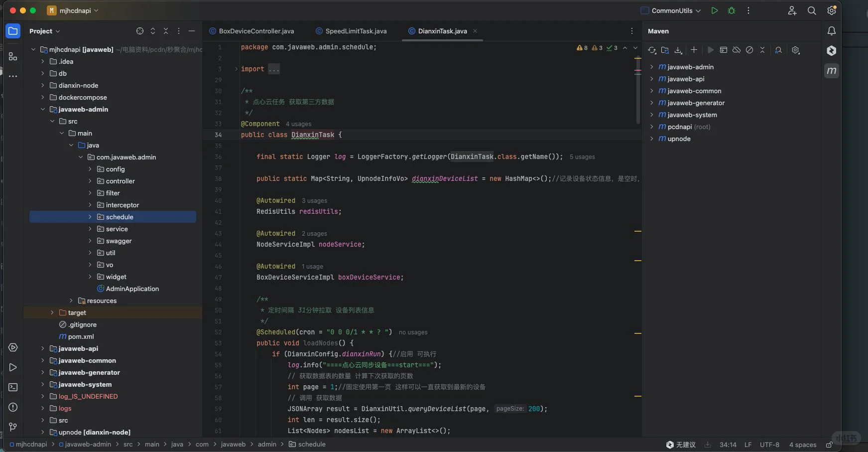Viewport: 868px width, 452px height.
Task: Expand the schedule package folder
Action: tap(90, 217)
